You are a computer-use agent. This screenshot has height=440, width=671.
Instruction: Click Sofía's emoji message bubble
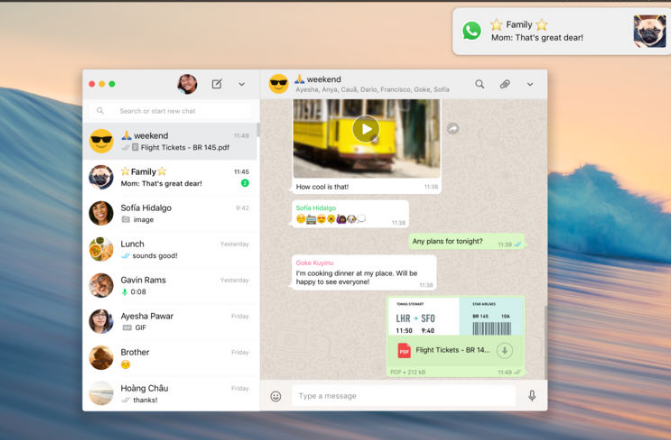[350, 214]
